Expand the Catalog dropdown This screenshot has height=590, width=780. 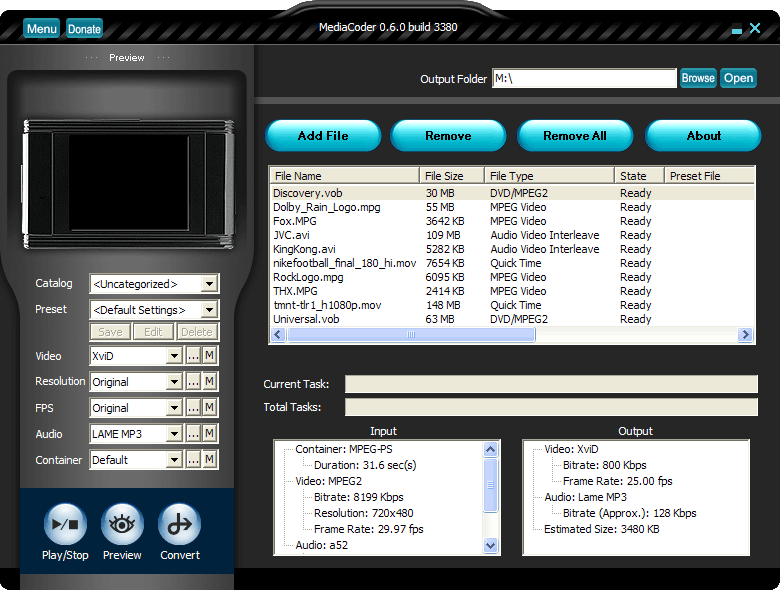(x=209, y=284)
